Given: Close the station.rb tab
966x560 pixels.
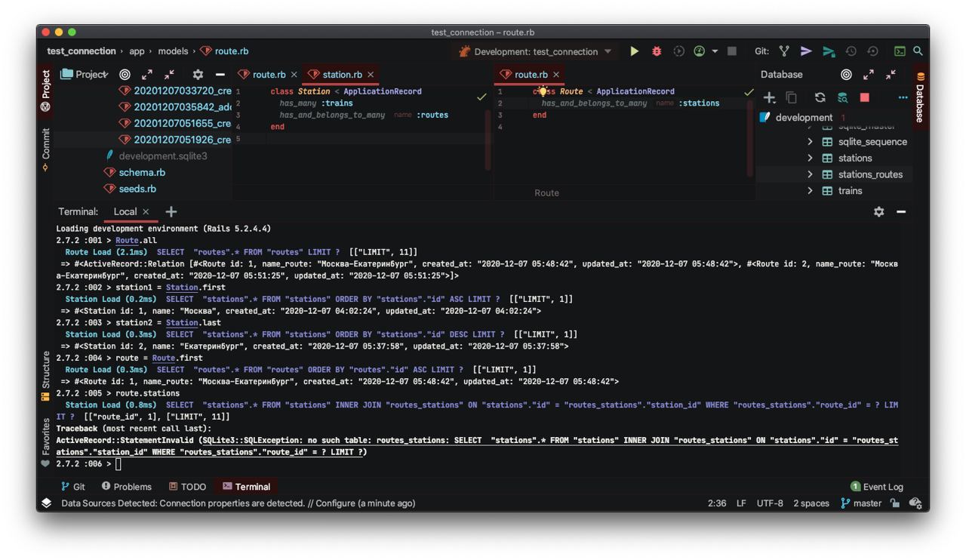Looking at the screenshot, I should coord(371,75).
